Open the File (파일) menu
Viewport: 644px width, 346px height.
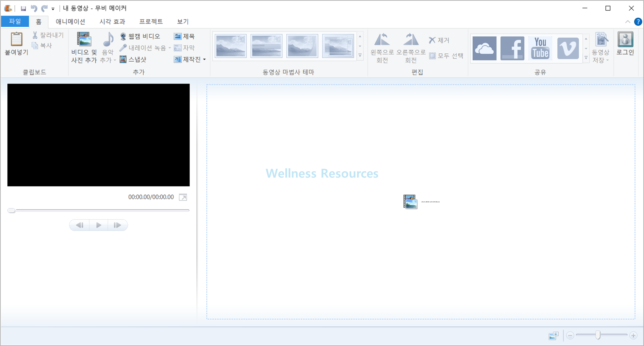coord(15,22)
